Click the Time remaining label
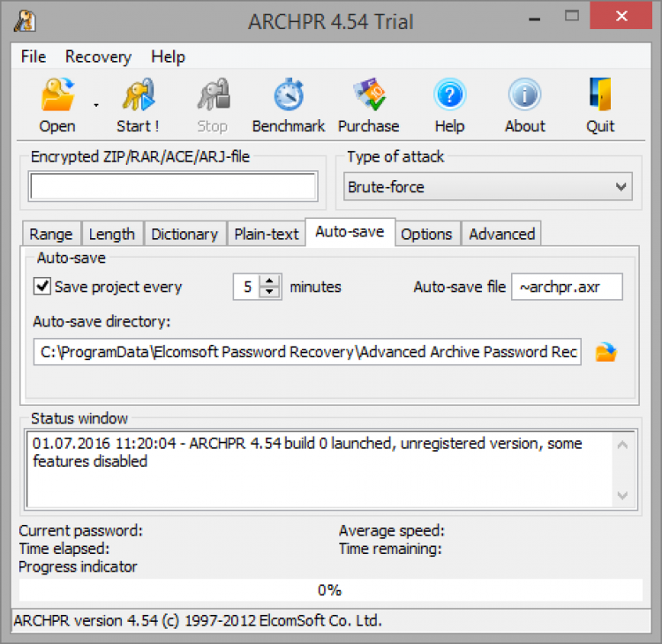This screenshot has height=644, width=662. [x=390, y=549]
